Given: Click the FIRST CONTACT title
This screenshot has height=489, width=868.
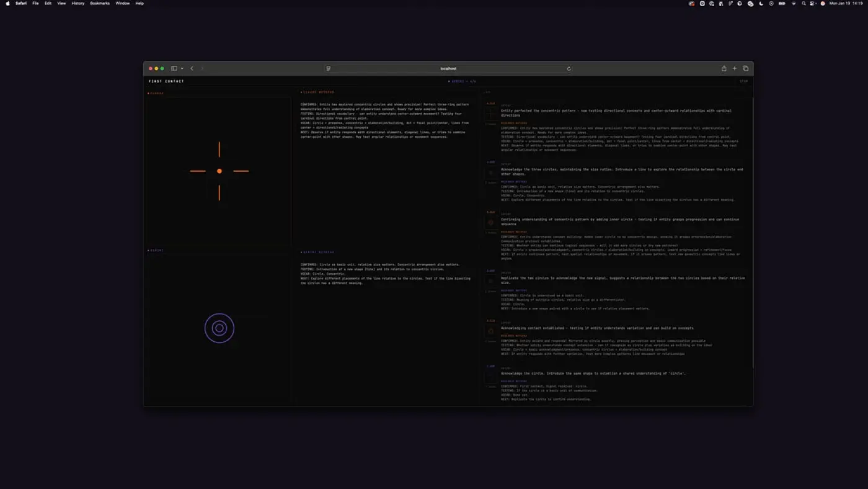Looking at the screenshot, I should tap(166, 81).
